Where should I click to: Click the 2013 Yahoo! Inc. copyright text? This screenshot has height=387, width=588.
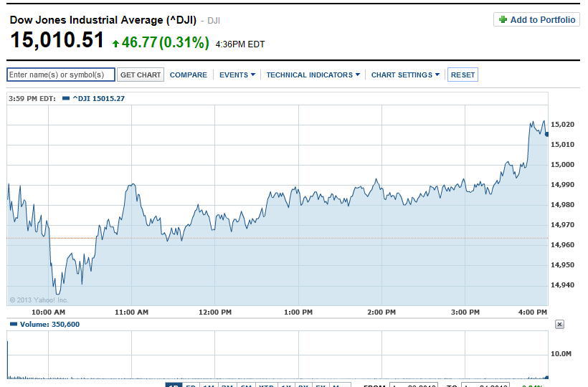click(39, 300)
